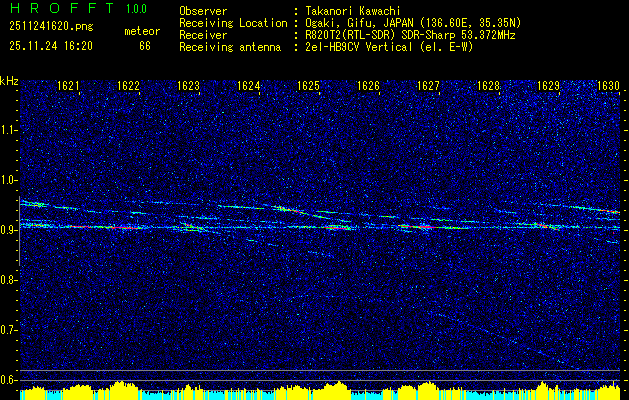Screen dimensions: 629x400
Task: Click frequency axis label 0.8
Action: [8, 280]
